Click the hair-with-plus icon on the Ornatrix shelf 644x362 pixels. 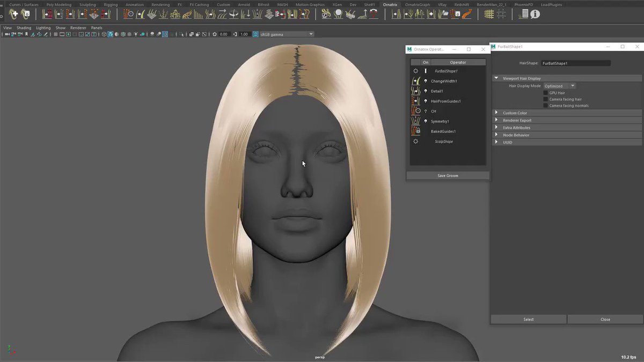14,14
